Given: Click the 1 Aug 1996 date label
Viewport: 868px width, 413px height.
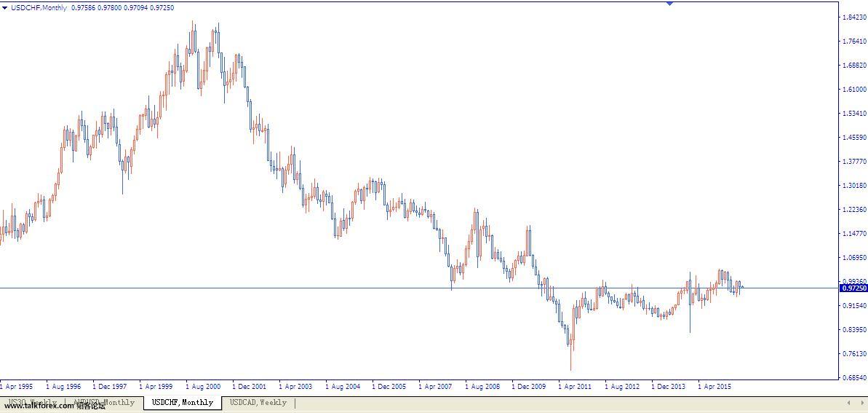Looking at the screenshot, I should point(63,386).
